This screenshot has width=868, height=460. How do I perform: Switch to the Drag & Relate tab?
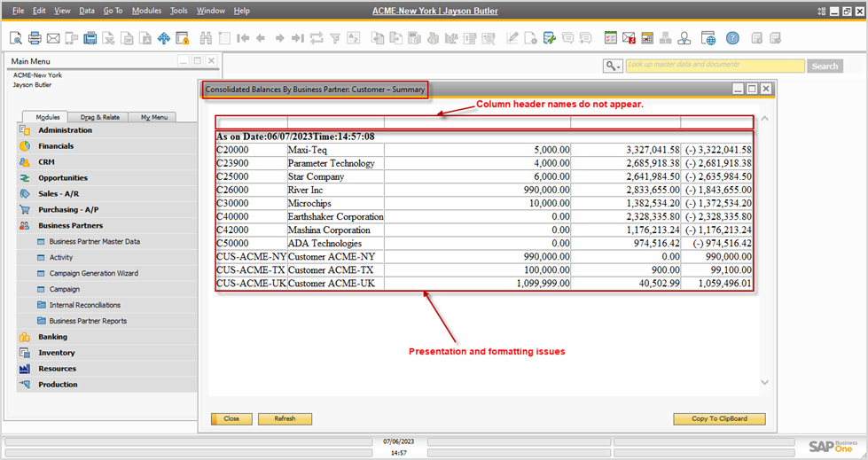coord(99,117)
